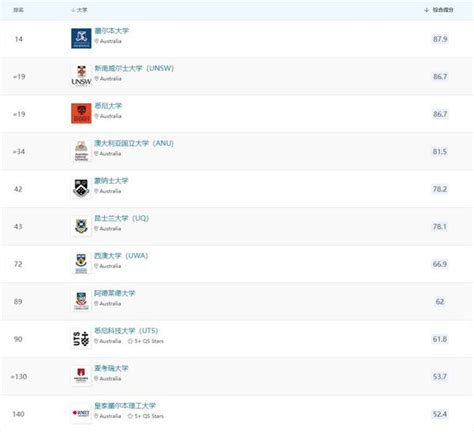Click the University of Adelaide logo
This screenshot has height=432, width=474.
pyautogui.click(x=81, y=301)
